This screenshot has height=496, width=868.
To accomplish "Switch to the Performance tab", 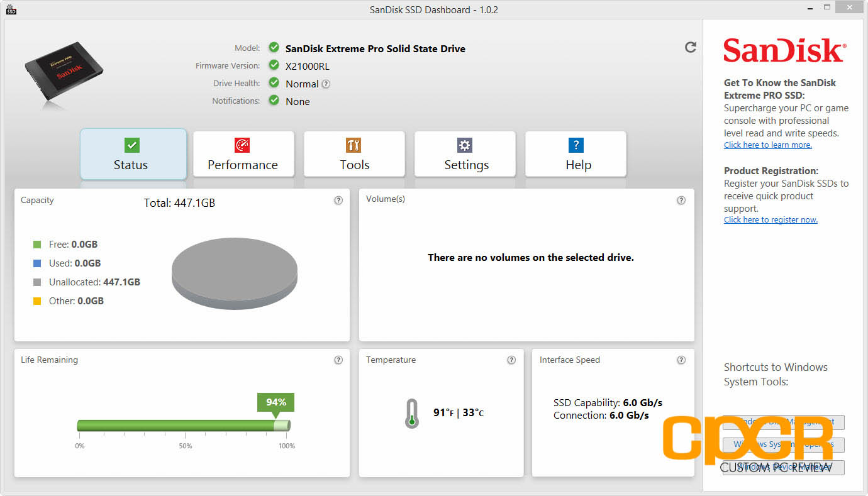I will [x=243, y=154].
